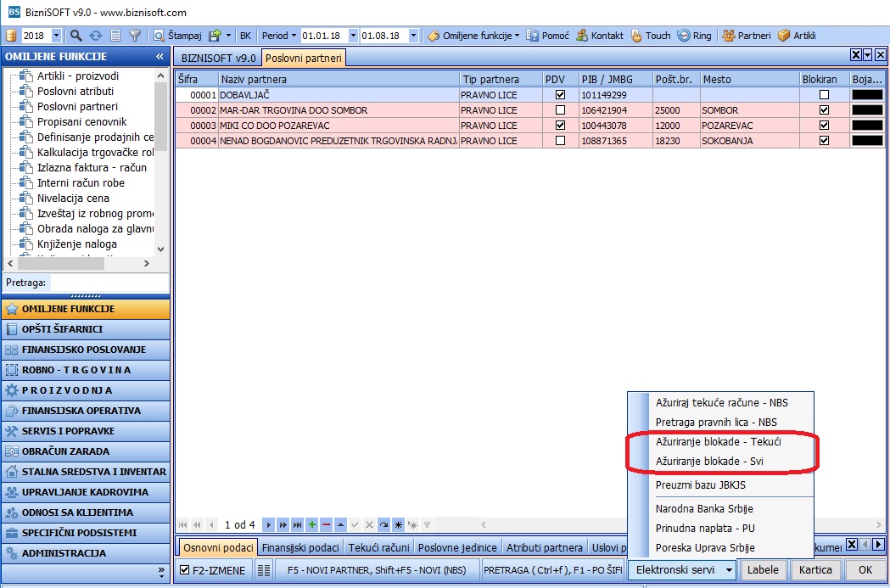890x588 pixels.
Task: Select Ažuriranje blokade - Tekući menu item
Action: click(x=718, y=441)
